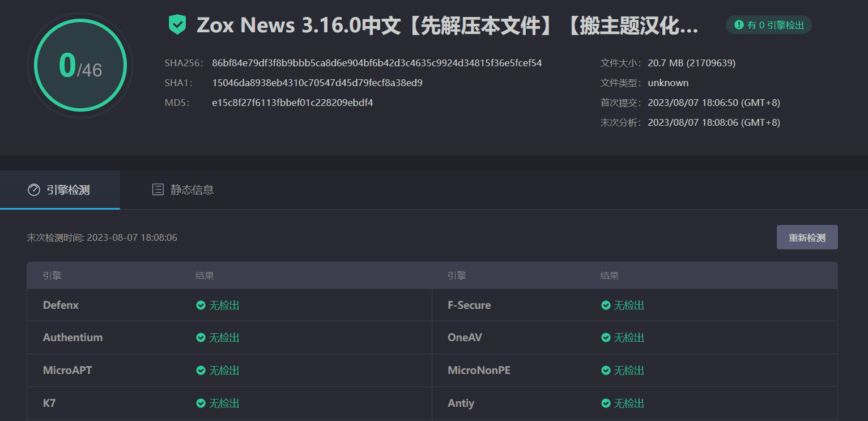The image size is (868, 421).
Task: Click the 重新检测 button
Action: point(807,237)
